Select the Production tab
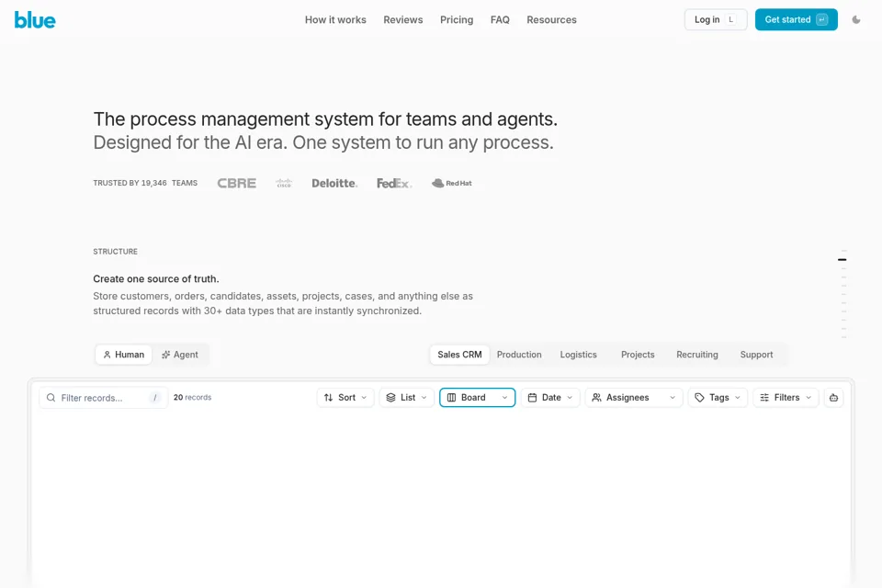Image resolution: width=882 pixels, height=588 pixels. [x=519, y=355]
